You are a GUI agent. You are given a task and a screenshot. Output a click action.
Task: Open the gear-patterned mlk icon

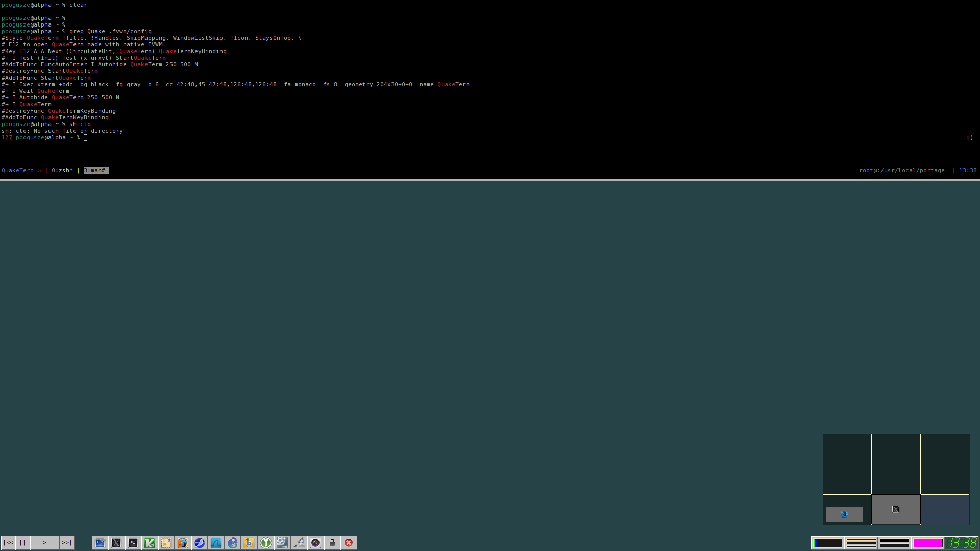pos(282,543)
